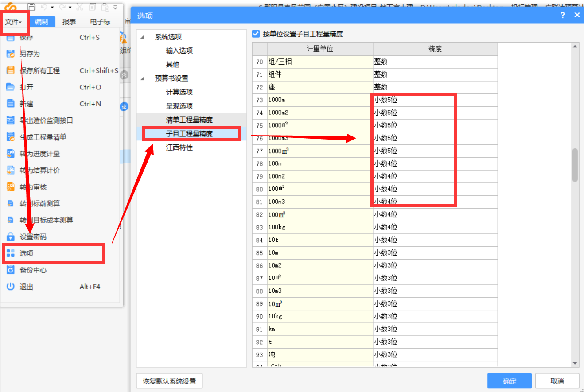Select 计算选项 in the options tree

pos(179,92)
